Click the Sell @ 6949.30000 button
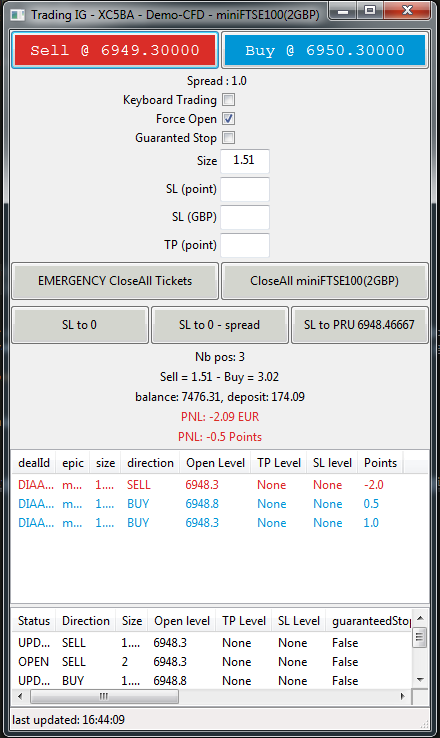 [x=115, y=50]
